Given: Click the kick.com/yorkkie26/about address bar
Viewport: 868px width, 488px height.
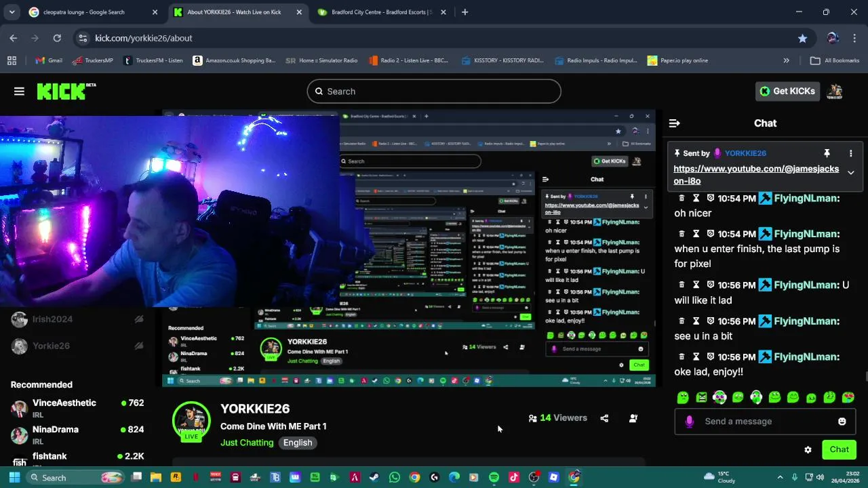Looking at the screenshot, I should (434, 38).
